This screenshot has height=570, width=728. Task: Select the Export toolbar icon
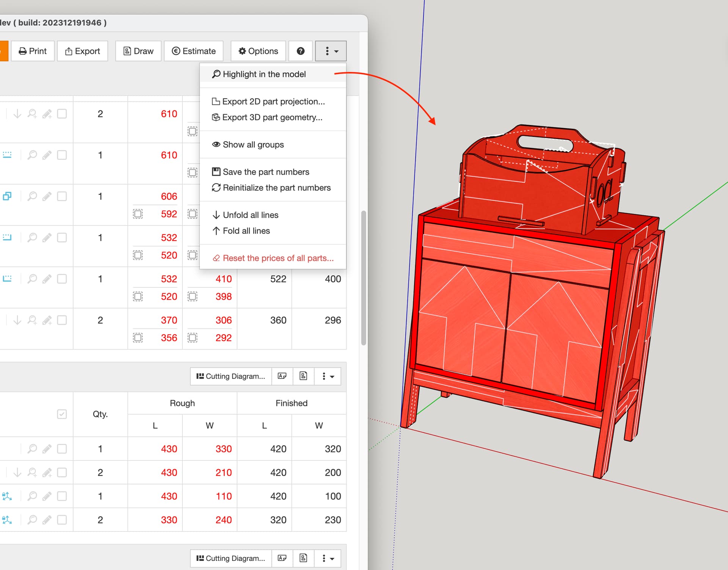pyautogui.click(x=83, y=51)
